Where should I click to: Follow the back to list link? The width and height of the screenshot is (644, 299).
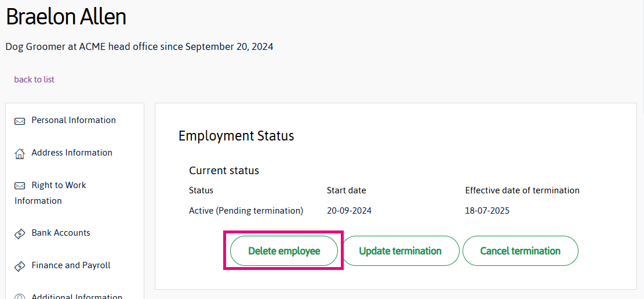tap(34, 80)
